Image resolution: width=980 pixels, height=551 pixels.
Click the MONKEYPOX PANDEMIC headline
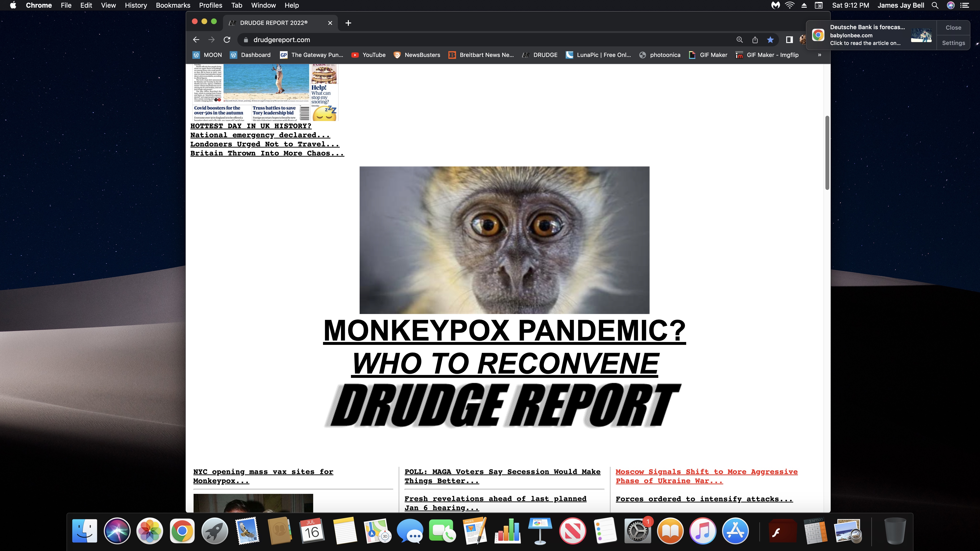504,331
